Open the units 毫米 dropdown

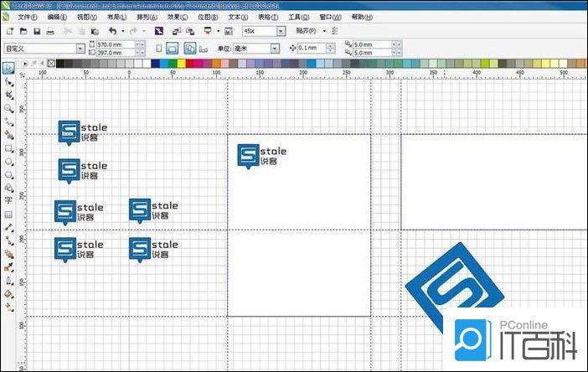(x=276, y=49)
